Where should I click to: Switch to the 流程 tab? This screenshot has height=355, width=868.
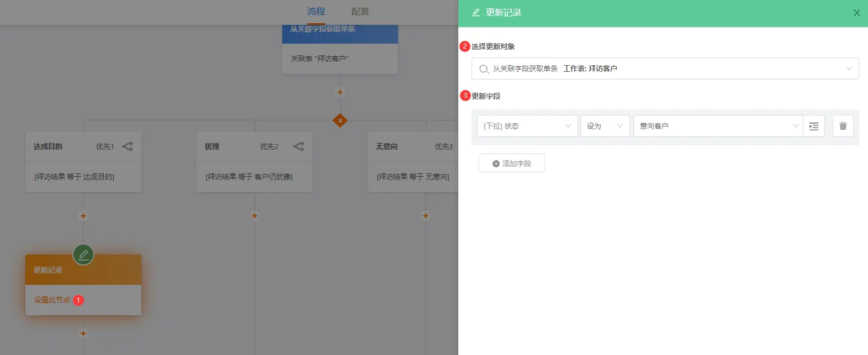coord(316,12)
